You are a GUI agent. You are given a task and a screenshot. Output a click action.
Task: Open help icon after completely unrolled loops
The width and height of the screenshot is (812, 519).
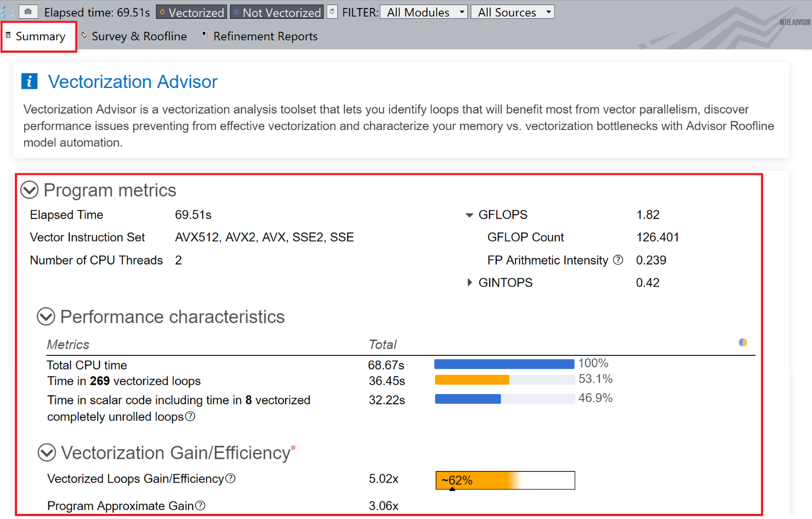pyautogui.click(x=190, y=416)
